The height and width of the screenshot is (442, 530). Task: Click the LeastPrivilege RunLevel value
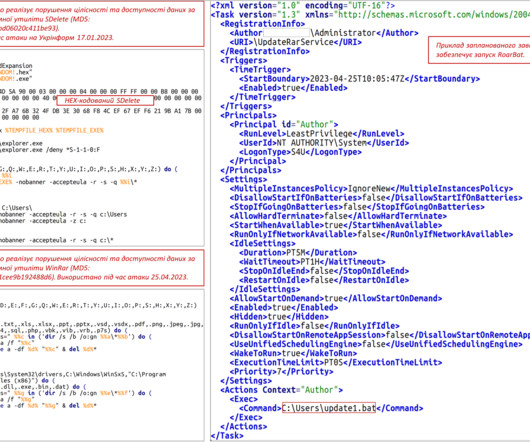319,133
